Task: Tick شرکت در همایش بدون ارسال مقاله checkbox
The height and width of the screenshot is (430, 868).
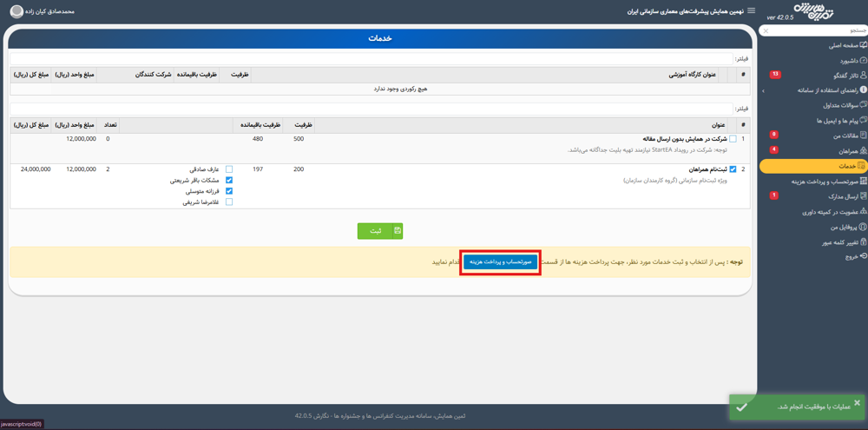Action: [733, 139]
